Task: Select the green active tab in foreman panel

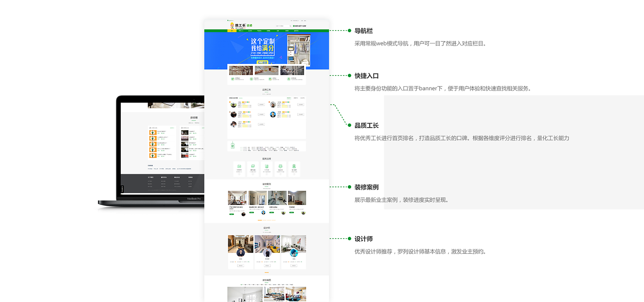Action: [289, 98]
